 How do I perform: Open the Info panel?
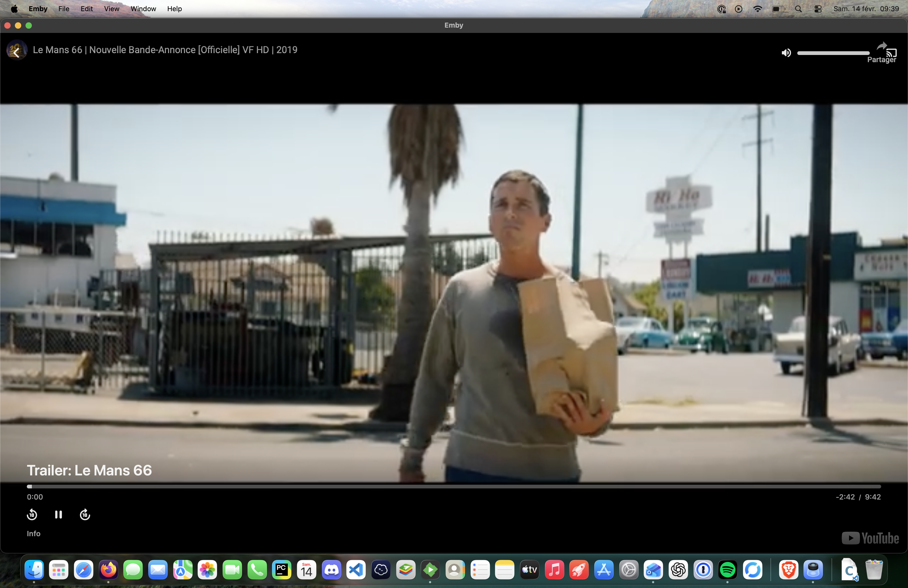pos(33,534)
